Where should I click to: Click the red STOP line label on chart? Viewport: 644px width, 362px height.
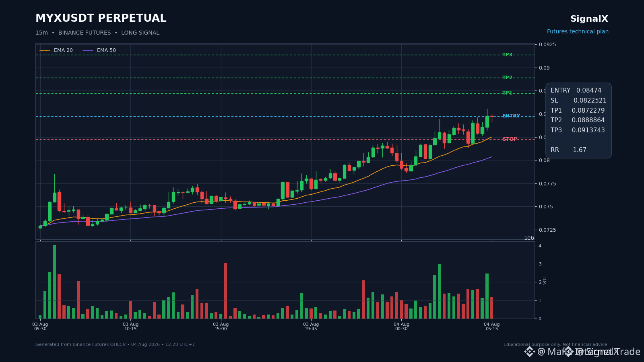click(510, 139)
